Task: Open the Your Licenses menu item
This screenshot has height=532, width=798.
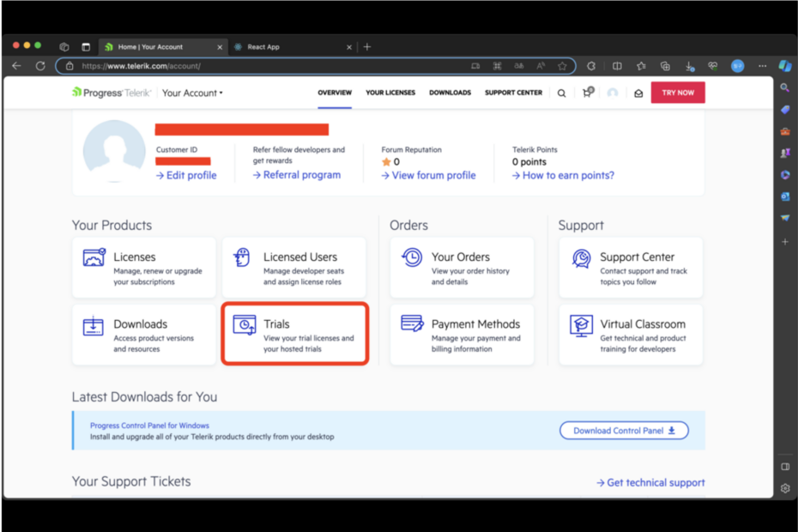Action: [390, 93]
